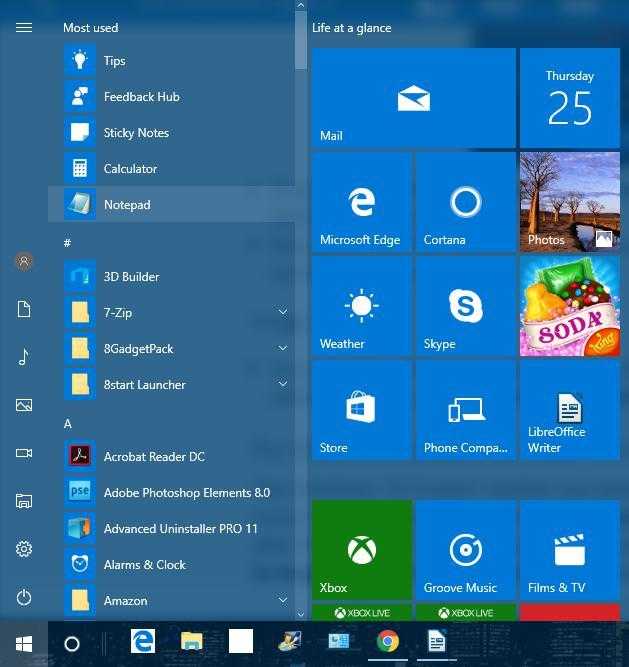Screen dimensions: 629x667
Task: Launch the Skype tile
Action: pos(466,306)
